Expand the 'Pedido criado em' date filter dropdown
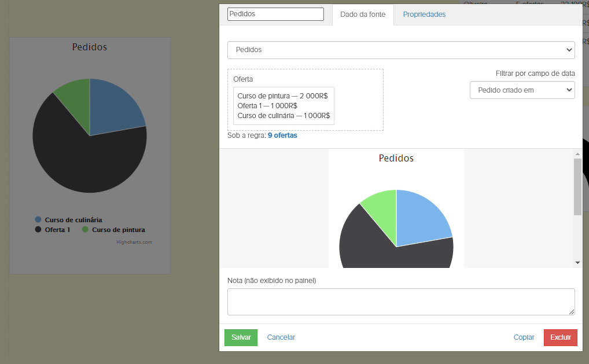Screen dimensions: 589x364 point(522,90)
